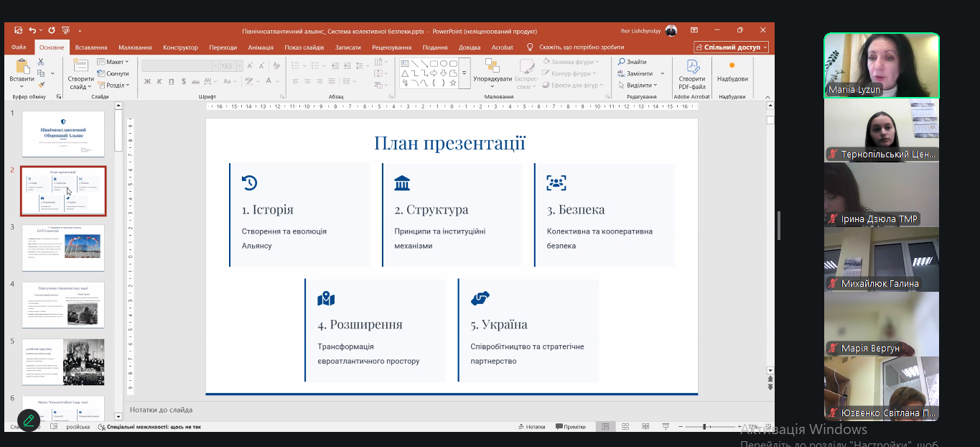Toggle Нотатки notes pane in status bar
Image resolution: width=980 pixels, height=447 pixels.
[531, 426]
